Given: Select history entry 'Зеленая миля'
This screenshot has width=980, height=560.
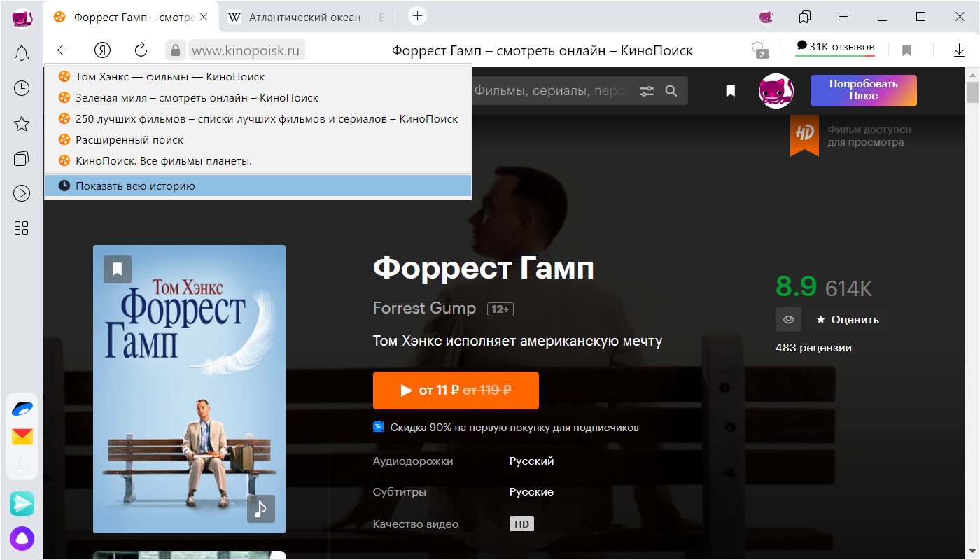Looking at the screenshot, I should pyautogui.click(x=258, y=98).
